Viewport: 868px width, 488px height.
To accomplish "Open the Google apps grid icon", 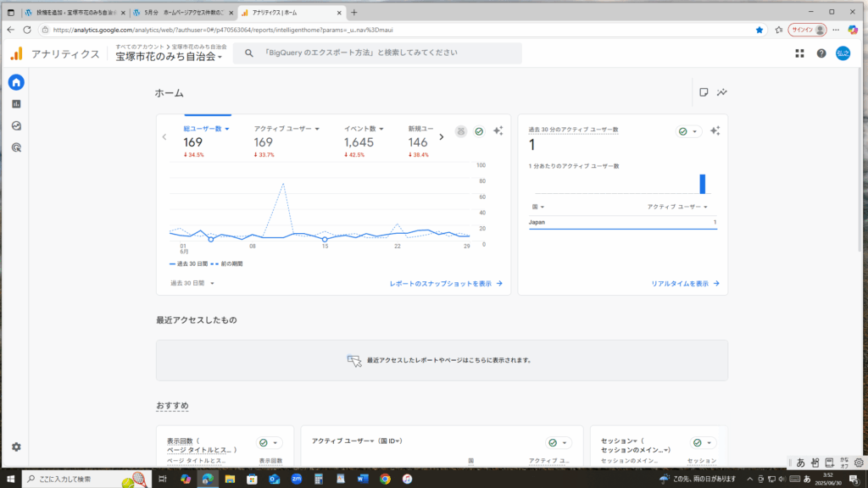I will click(x=799, y=53).
